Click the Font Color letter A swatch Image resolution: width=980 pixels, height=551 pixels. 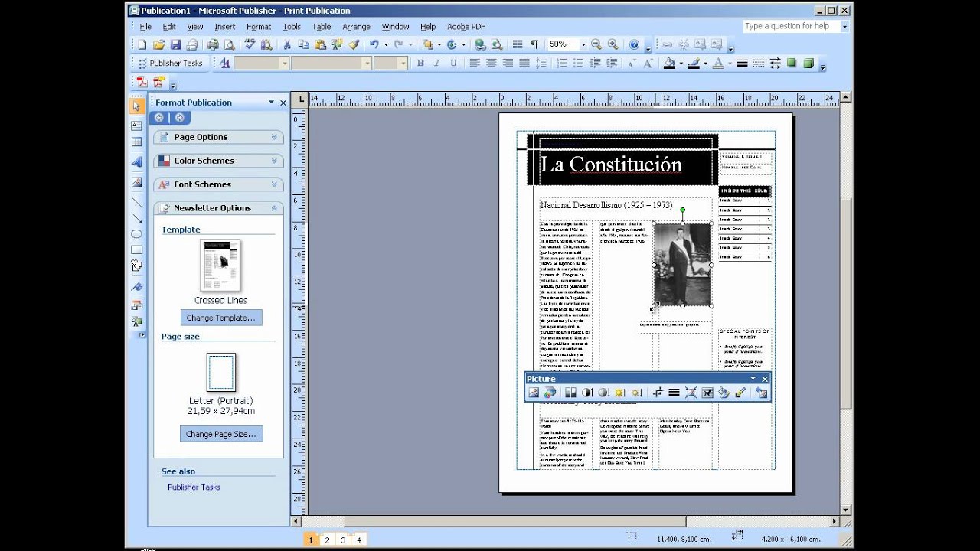click(x=718, y=64)
